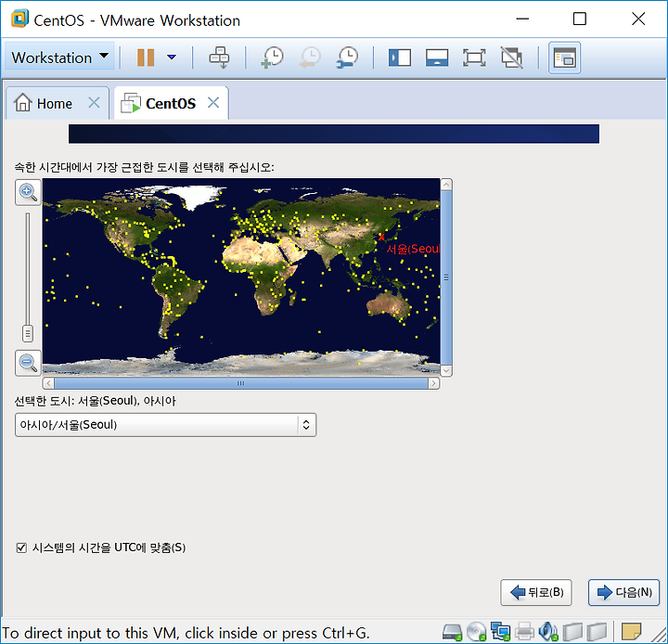Send Ctrl+Alt+Del to the VM
This screenshot has width=668, height=644.
(219, 58)
